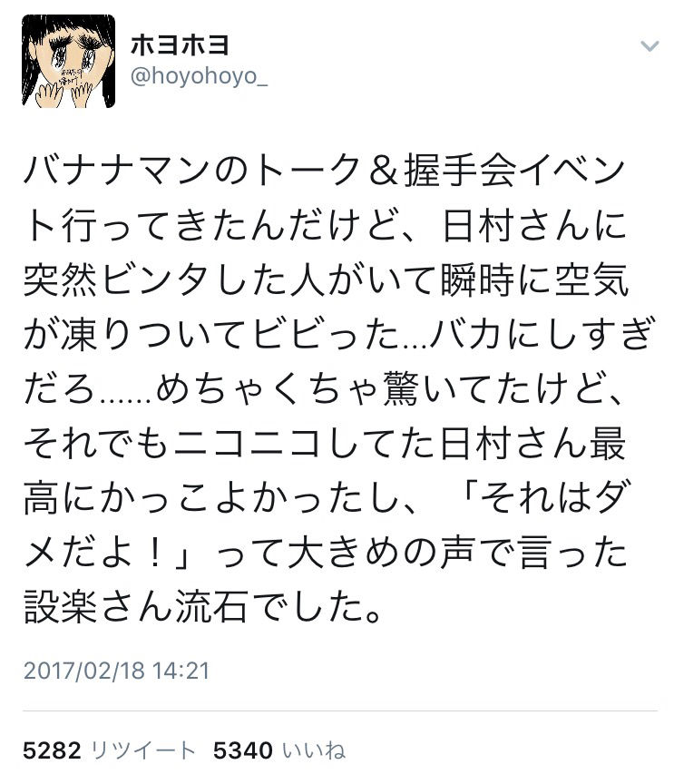The width and height of the screenshot is (674, 784).
Task: Expand the tweet options chevron
Action: coord(650,46)
